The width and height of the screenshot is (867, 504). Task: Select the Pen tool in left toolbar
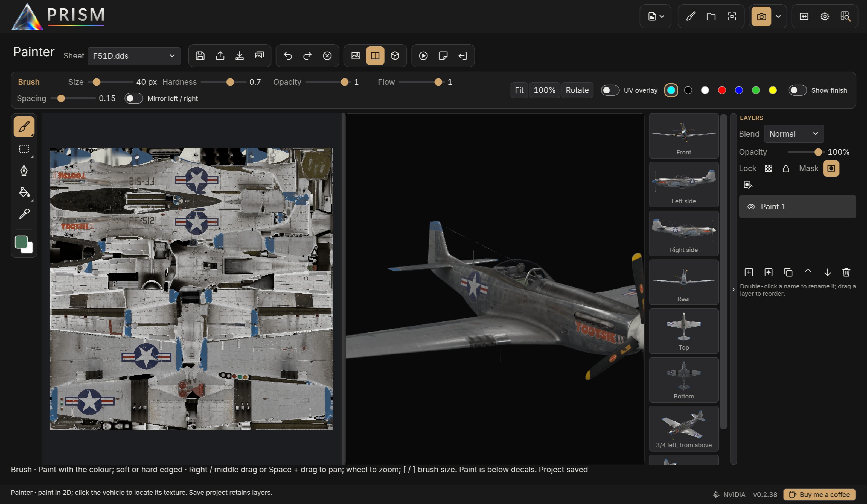(24, 170)
